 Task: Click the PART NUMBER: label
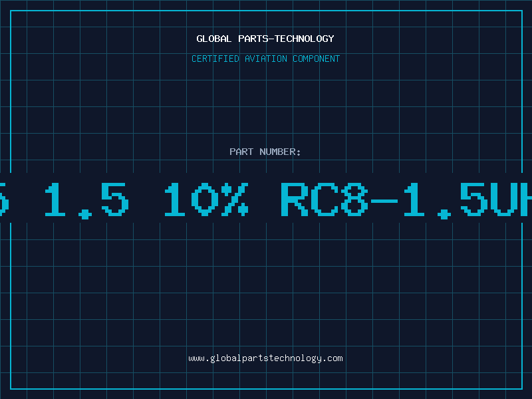265,152
